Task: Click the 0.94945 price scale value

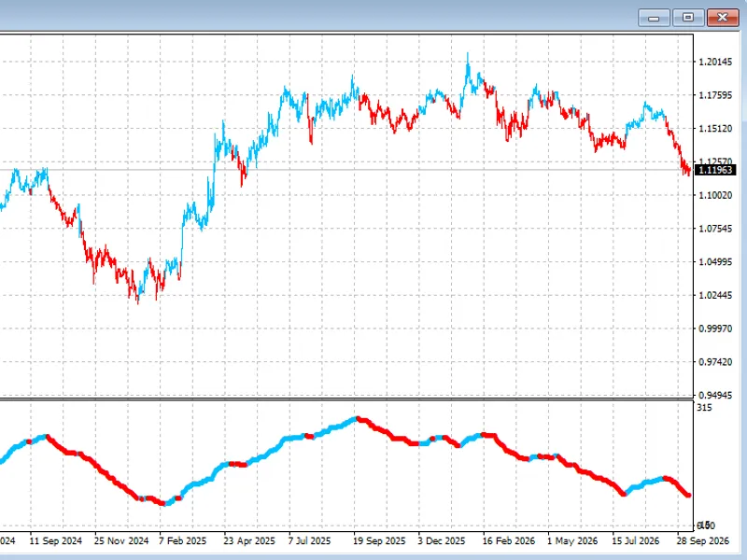Action: 715,395
